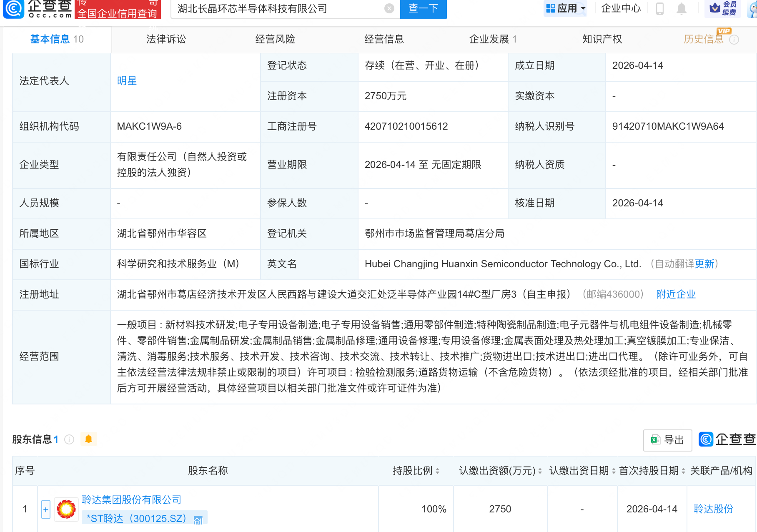This screenshot has height=532, width=757.
Task: Open the 附近企业 link
Action: point(675,294)
